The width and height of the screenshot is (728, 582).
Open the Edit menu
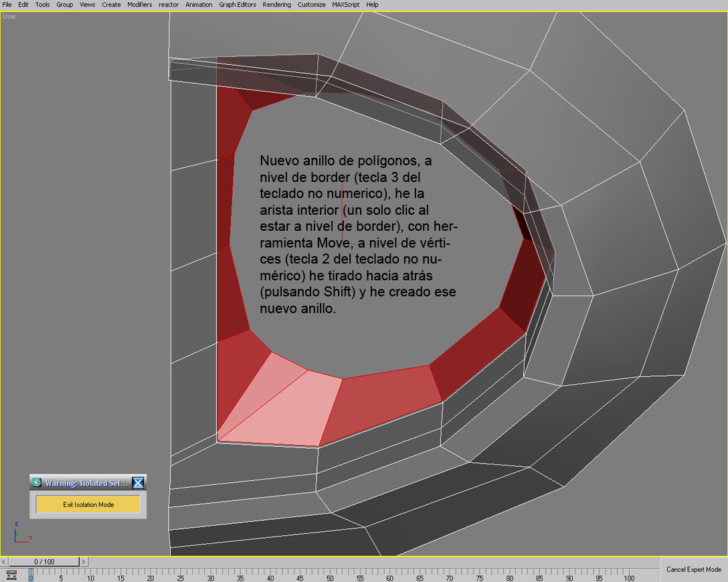[23, 5]
